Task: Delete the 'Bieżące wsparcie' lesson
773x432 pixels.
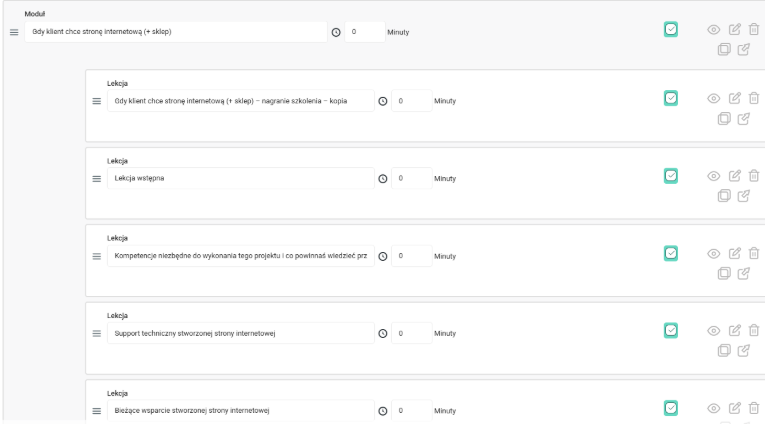Action: 755,409
